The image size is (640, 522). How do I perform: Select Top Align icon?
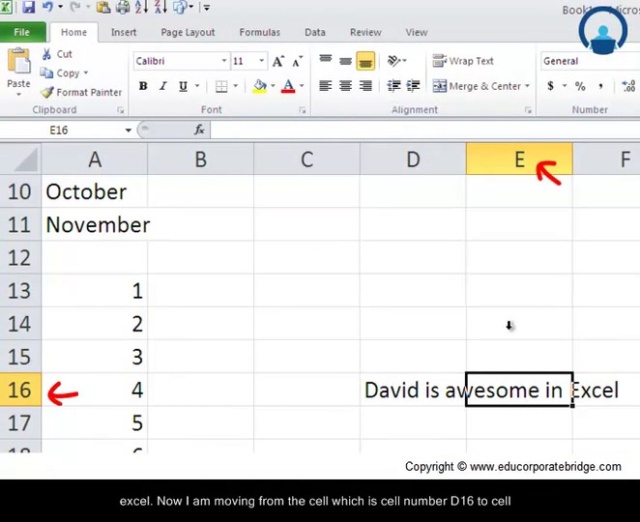[x=325, y=61]
